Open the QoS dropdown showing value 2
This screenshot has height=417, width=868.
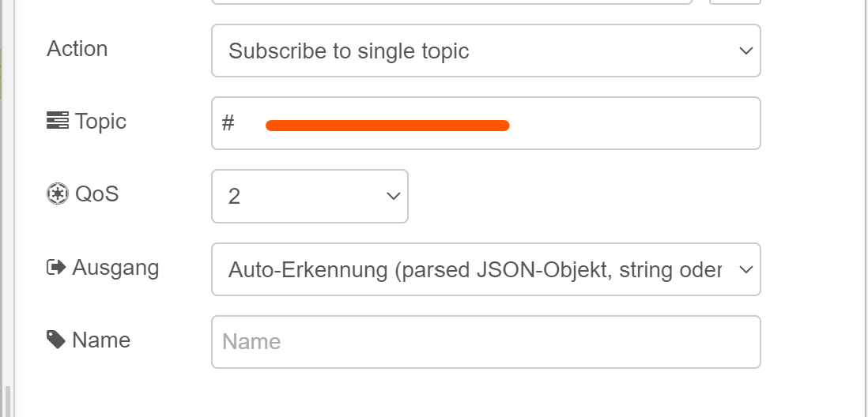[309, 197]
